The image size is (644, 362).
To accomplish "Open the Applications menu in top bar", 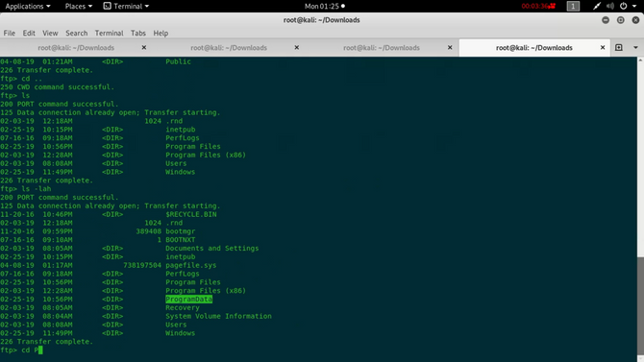I will pyautogui.click(x=28, y=6).
